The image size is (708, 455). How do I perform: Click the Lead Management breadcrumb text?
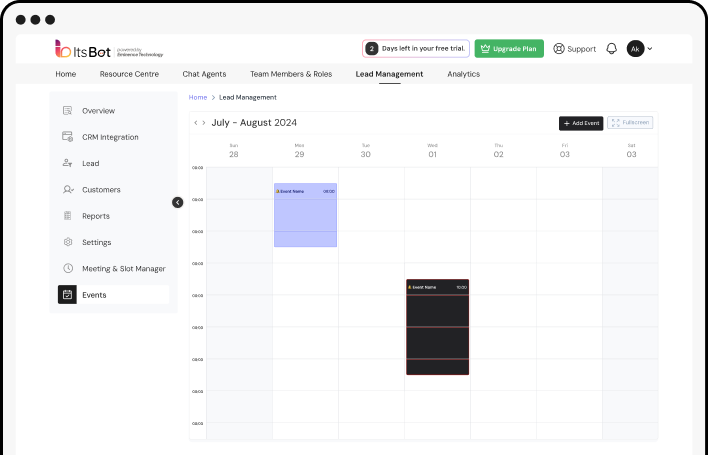[x=248, y=98]
